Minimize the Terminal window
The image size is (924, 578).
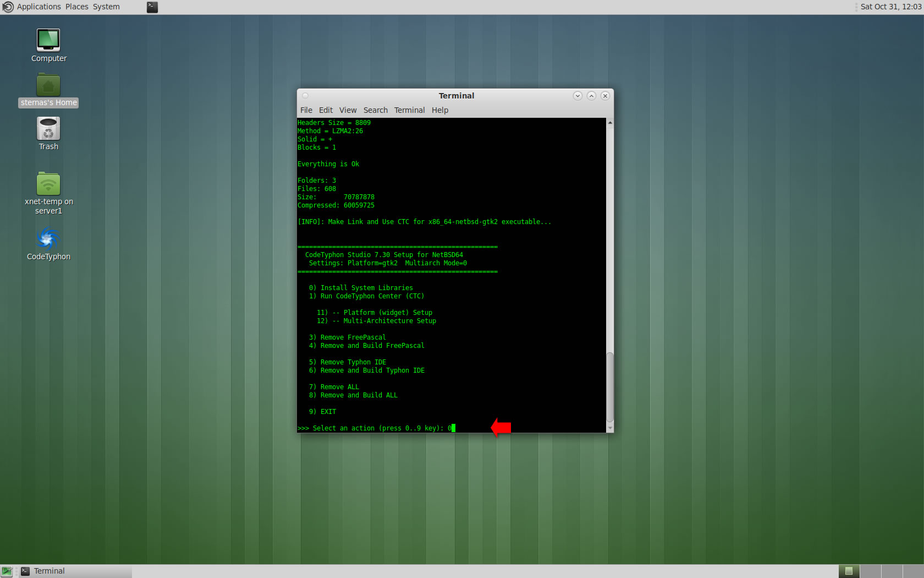pos(577,96)
